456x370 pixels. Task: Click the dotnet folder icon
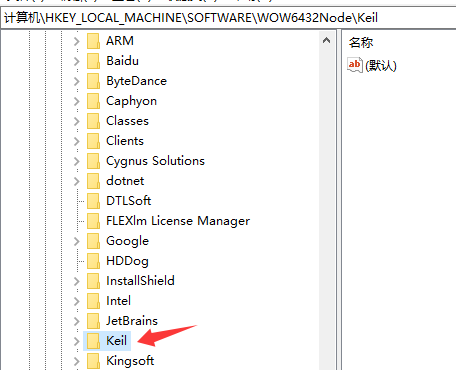click(x=93, y=181)
